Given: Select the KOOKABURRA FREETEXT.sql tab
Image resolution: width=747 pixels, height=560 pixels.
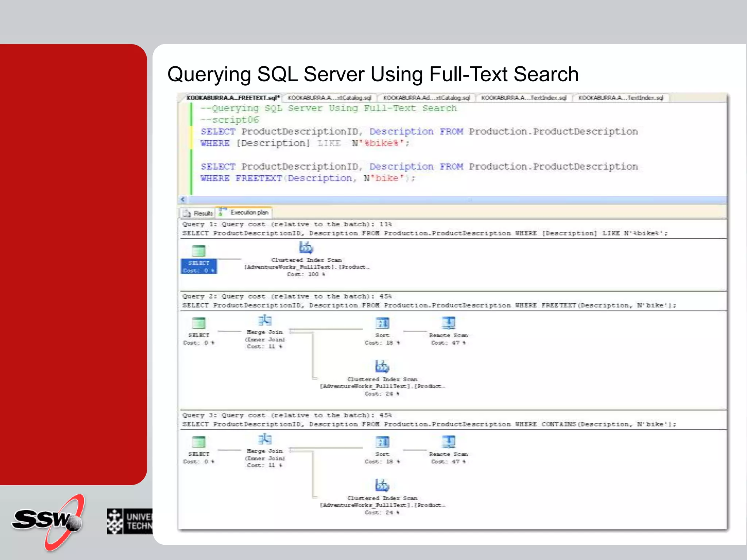Looking at the screenshot, I should 232,98.
